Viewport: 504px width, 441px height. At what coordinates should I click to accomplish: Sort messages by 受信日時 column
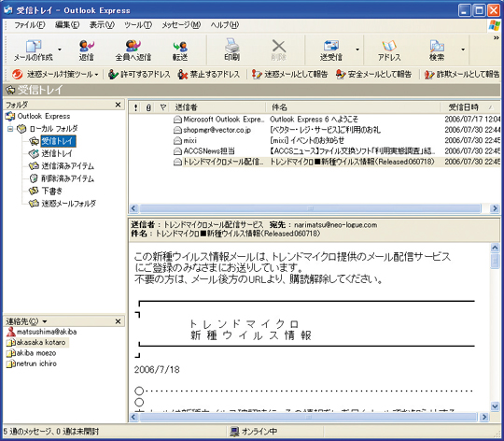469,107
